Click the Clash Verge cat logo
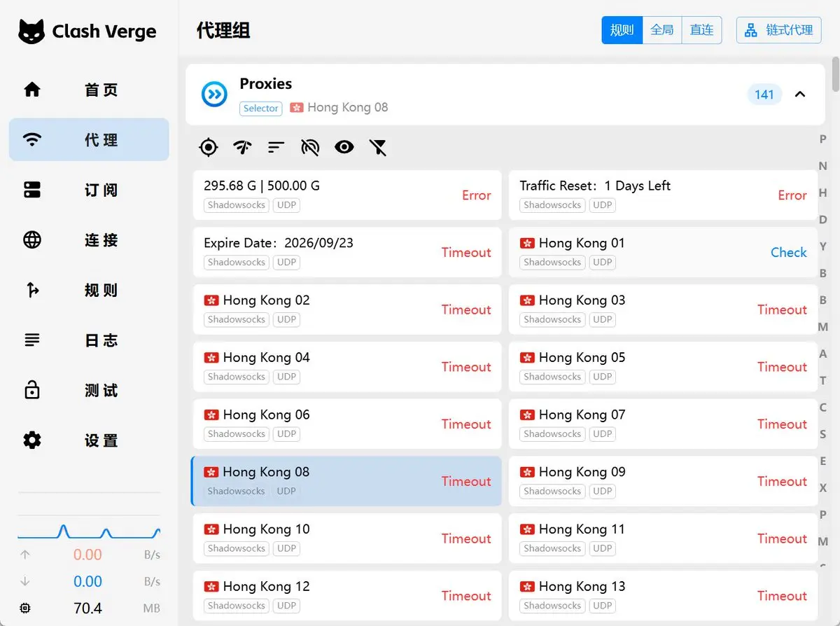 (31, 32)
